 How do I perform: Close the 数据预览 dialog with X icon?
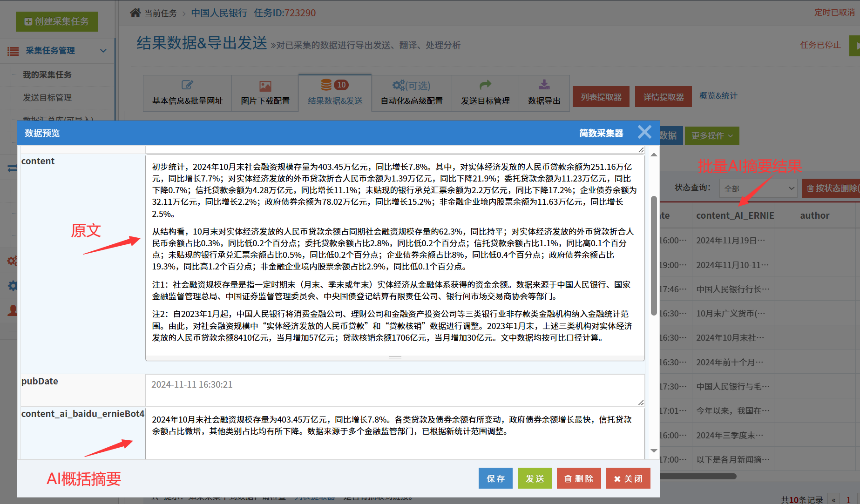(x=644, y=132)
